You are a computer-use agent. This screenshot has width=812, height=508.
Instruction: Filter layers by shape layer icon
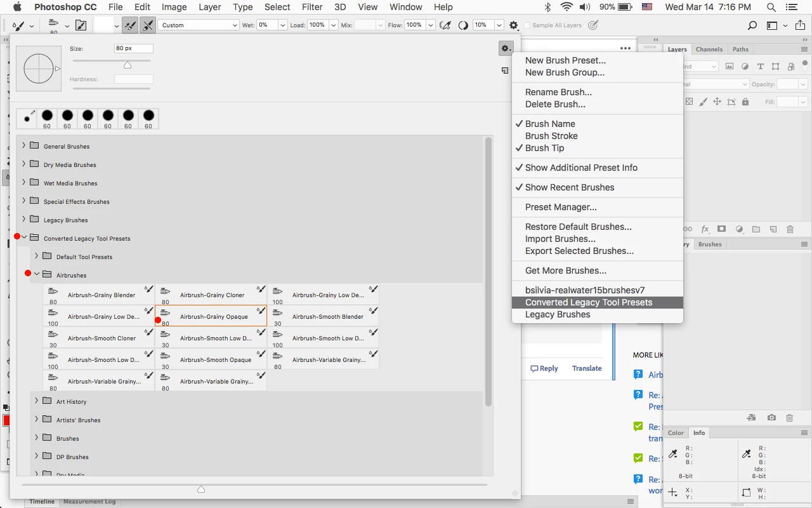[x=776, y=67]
